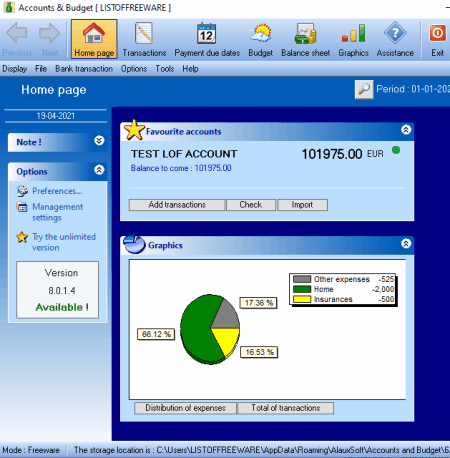Open the Preferences... link

[x=57, y=191]
